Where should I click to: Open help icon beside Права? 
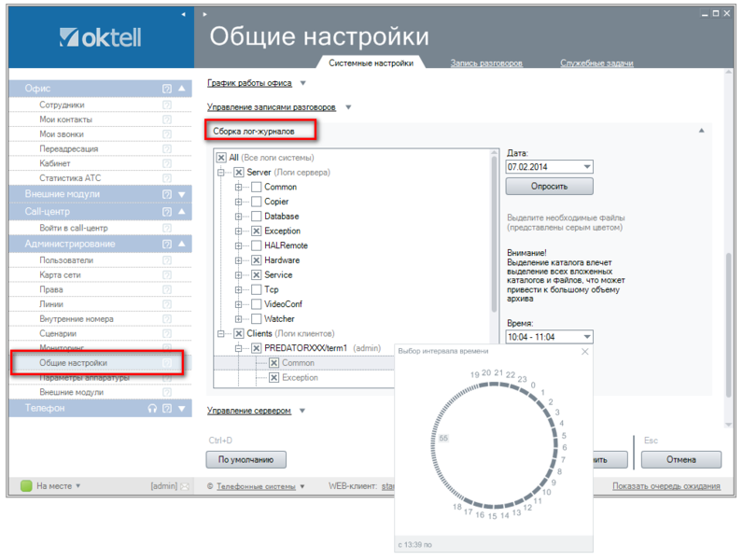tap(167, 289)
